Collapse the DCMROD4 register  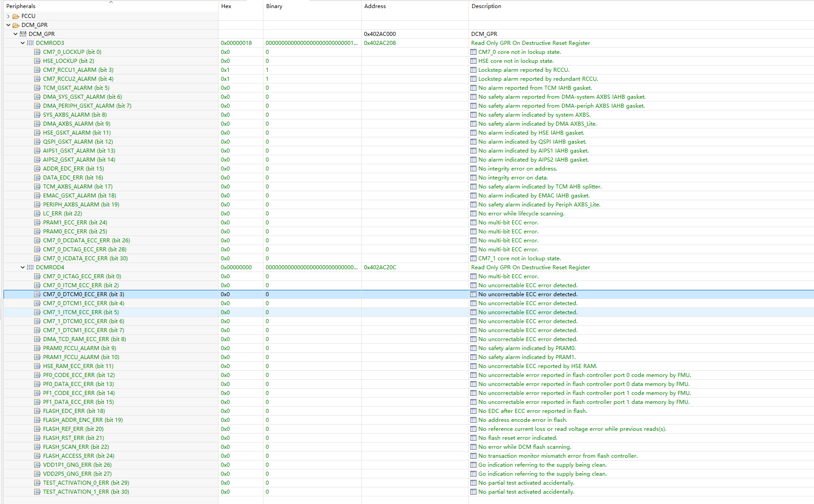[x=22, y=267]
